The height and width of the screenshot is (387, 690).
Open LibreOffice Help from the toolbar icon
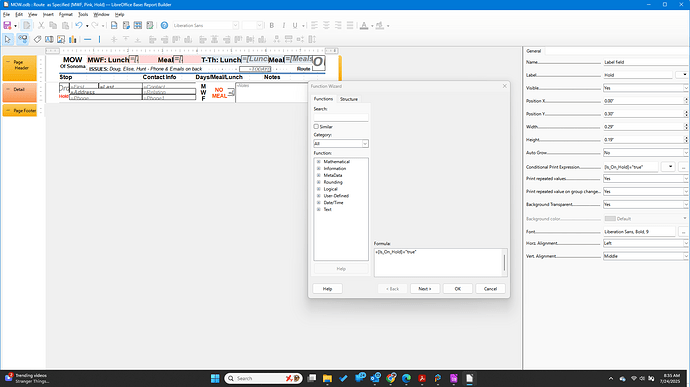pyautogui.click(x=164, y=26)
